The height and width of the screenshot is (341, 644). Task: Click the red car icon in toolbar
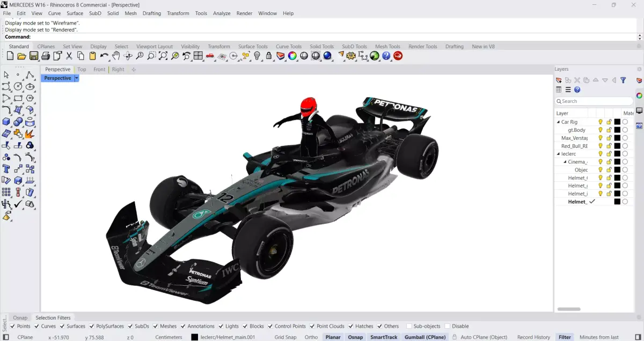pyautogui.click(x=210, y=56)
